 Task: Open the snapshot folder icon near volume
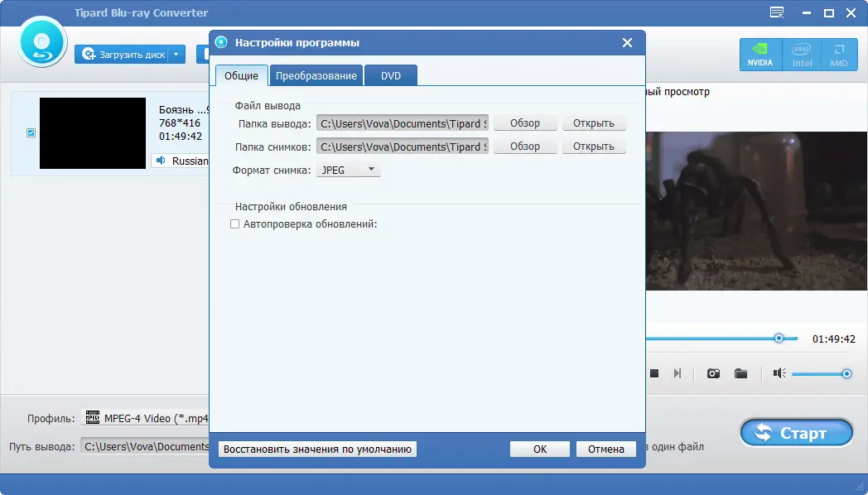pos(741,373)
